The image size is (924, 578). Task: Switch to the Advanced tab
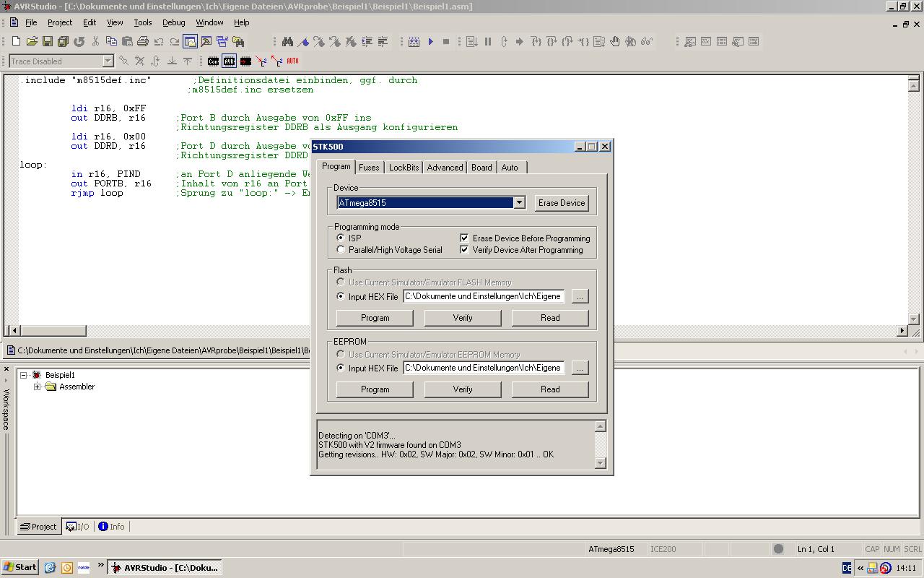(445, 168)
